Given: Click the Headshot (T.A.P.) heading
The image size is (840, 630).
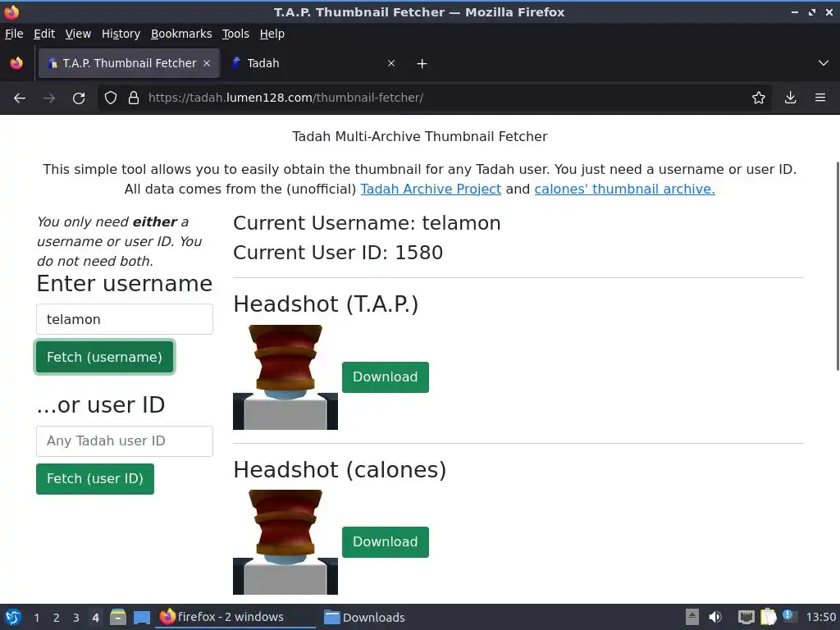Looking at the screenshot, I should [326, 304].
